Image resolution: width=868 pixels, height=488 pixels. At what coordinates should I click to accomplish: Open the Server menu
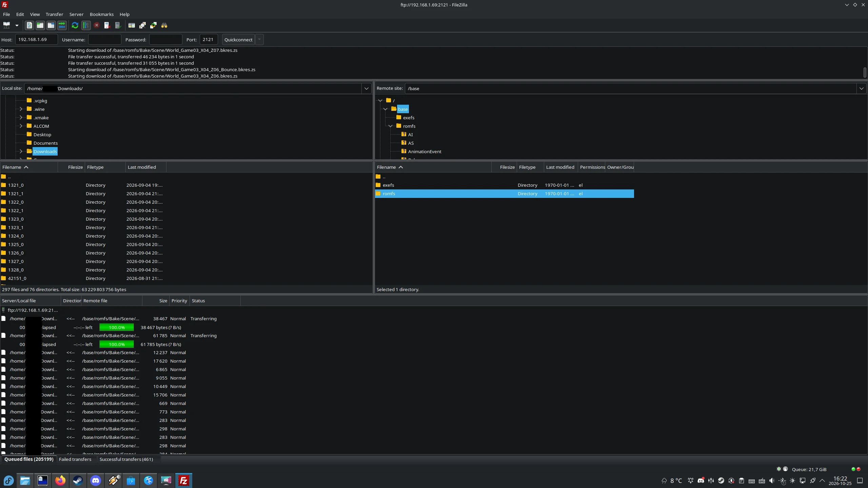coord(76,14)
